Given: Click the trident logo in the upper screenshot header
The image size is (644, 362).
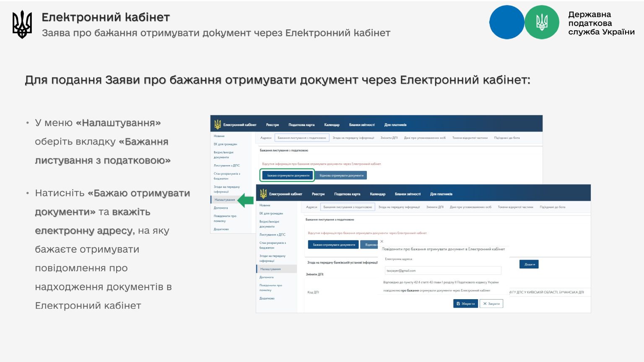Looking at the screenshot, I should [218, 124].
